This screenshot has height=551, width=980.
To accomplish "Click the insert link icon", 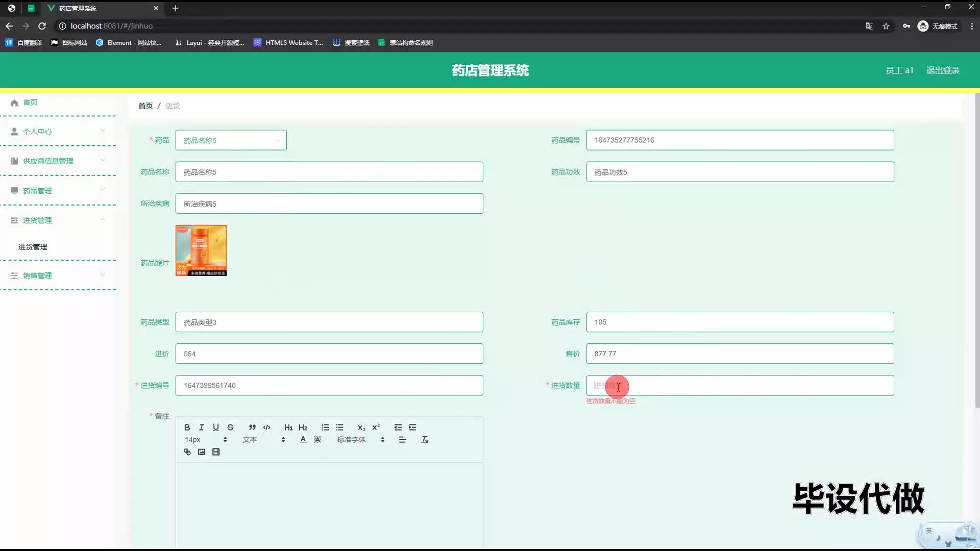I will (187, 452).
